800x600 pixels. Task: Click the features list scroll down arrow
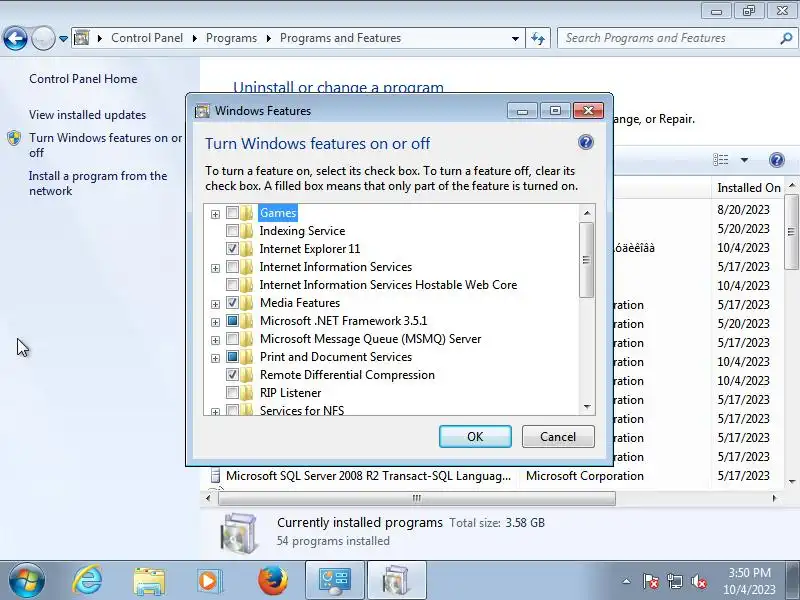587,407
